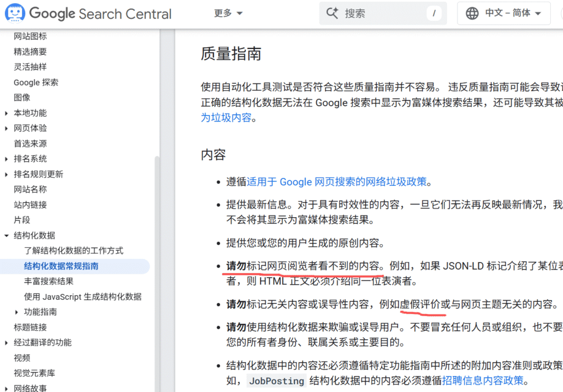This screenshot has height=392, width=563.
Task: Expand the 网页体验 section arrow
Action: (6, 128)
